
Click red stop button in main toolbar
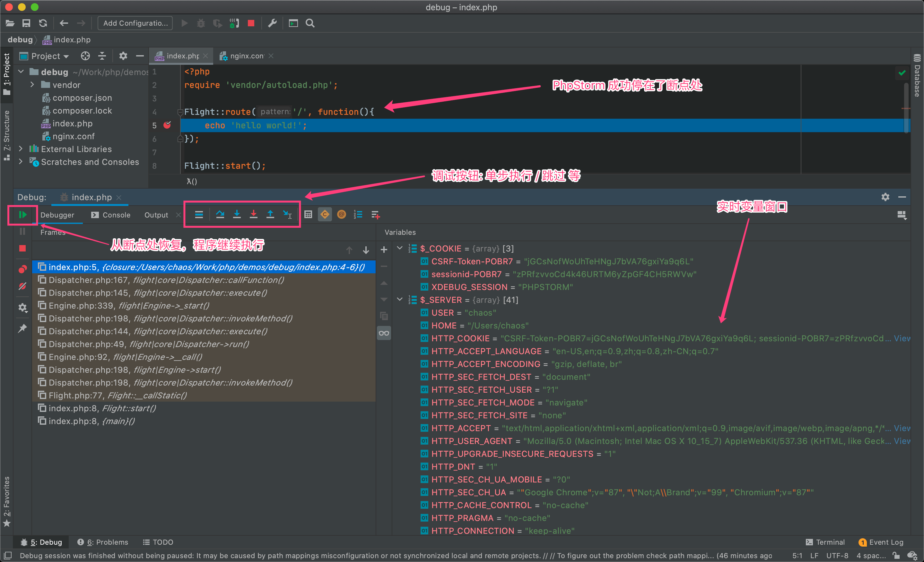point(251,23)
